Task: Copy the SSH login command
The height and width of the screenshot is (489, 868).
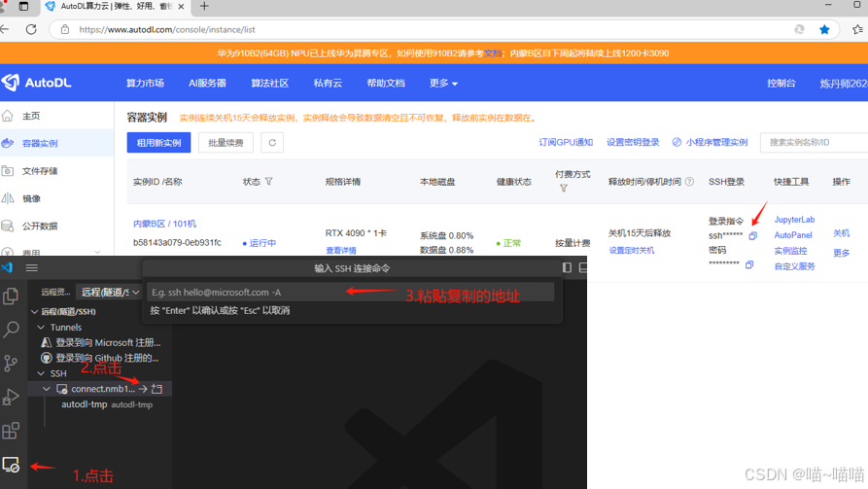Action: point(753,236)
